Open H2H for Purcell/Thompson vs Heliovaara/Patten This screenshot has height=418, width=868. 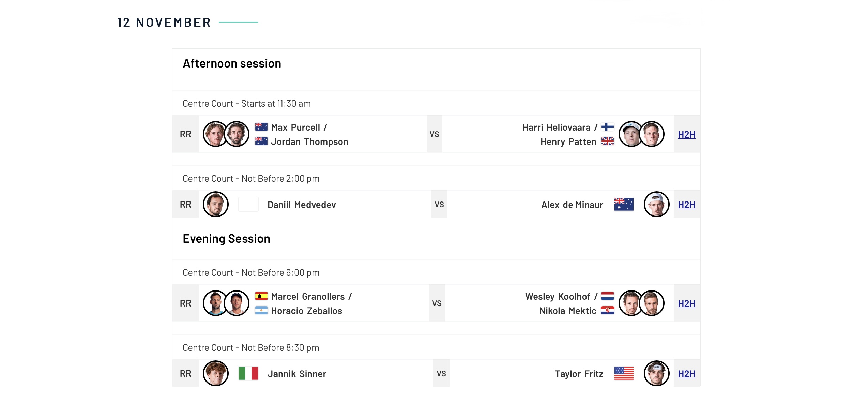pyautogui.click(x=686, y=135)
